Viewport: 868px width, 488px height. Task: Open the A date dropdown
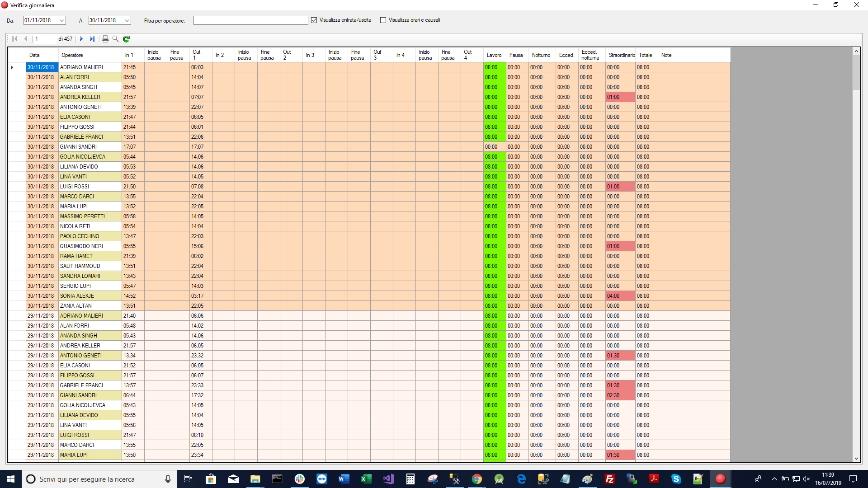pos(127,20)
